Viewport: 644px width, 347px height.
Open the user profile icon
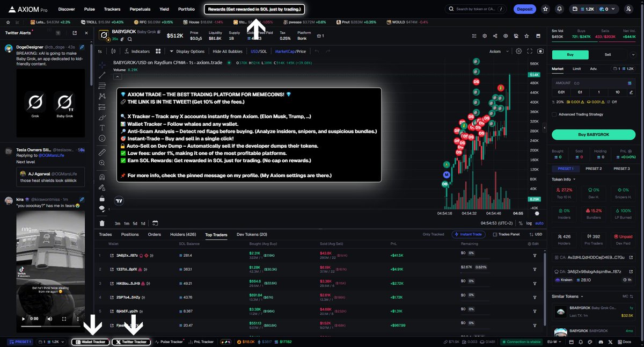pyautogui.click(x=628, y=9)
